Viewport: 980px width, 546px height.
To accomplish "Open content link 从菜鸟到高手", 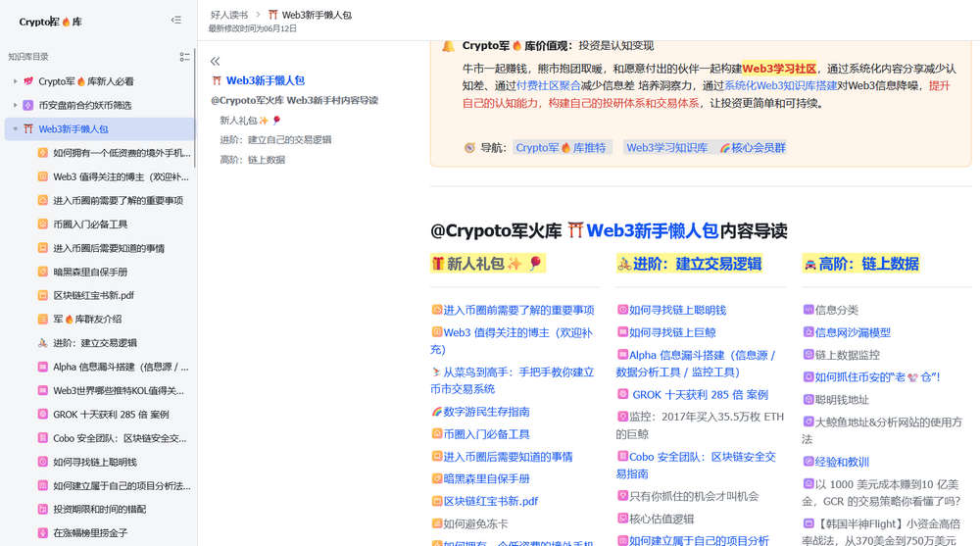I will 512,380.
